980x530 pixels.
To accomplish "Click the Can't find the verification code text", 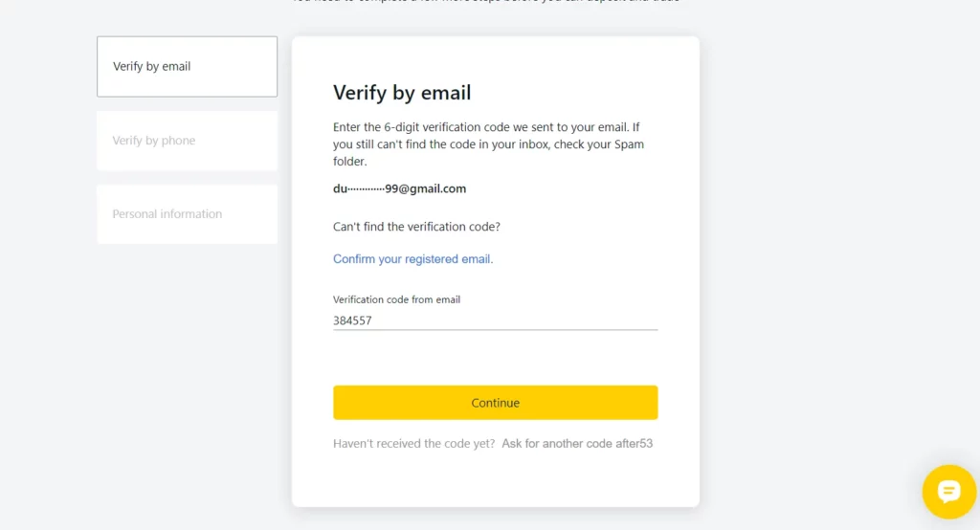I will point(416,228).
